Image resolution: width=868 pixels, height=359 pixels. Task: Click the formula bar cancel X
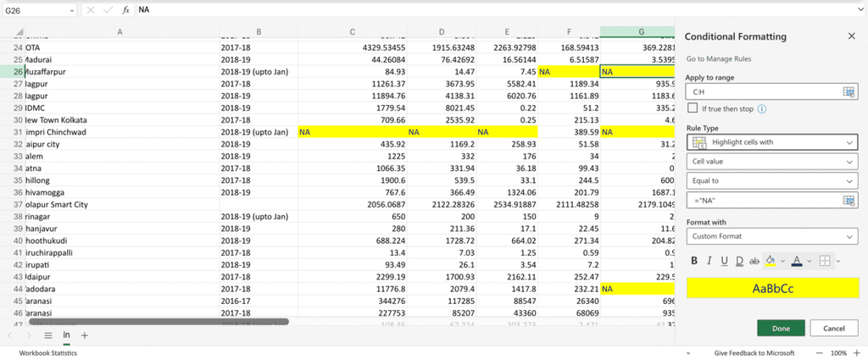coord(91,10)
